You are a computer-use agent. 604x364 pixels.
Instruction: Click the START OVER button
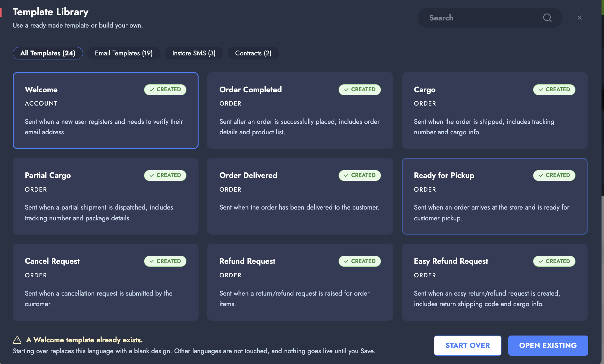(x=468, y=345)
